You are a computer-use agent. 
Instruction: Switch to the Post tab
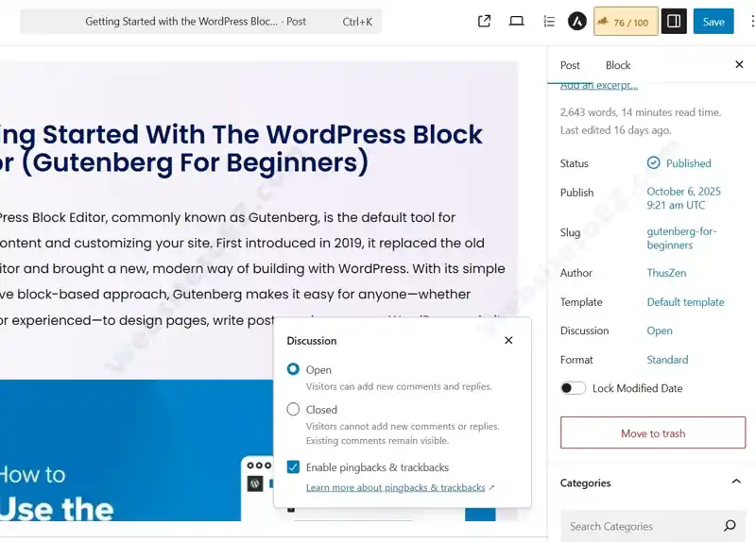(570, 65)
